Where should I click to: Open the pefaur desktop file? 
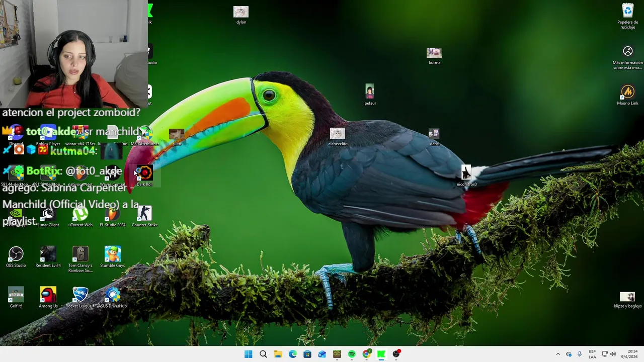[x=370, y=95]
